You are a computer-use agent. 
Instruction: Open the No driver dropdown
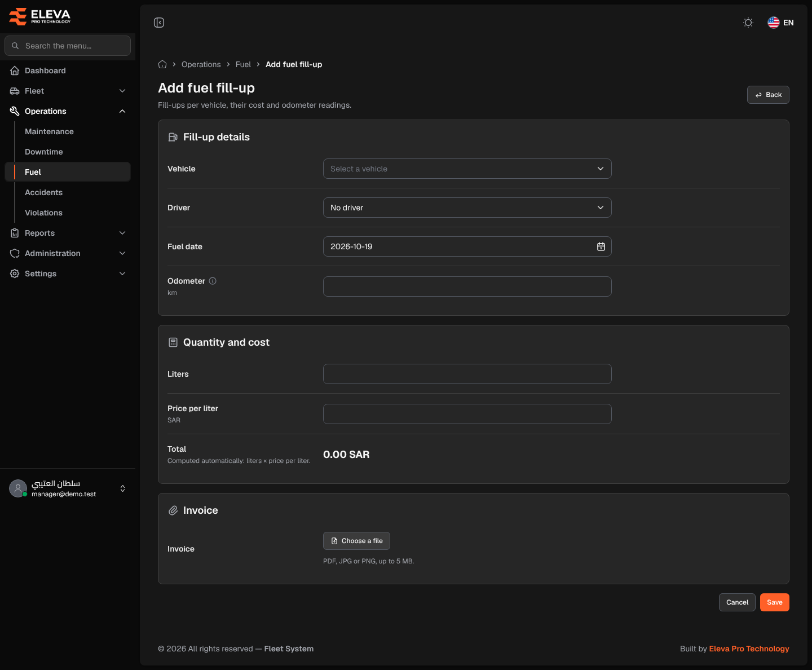467,208
